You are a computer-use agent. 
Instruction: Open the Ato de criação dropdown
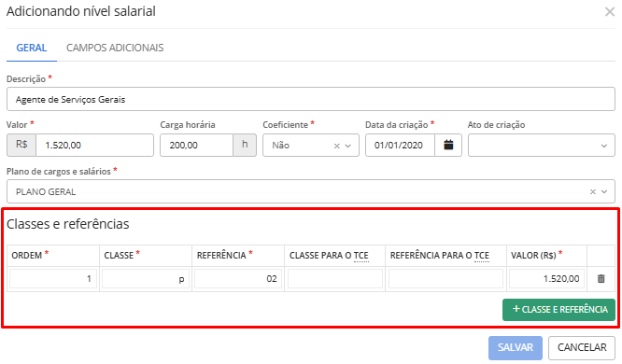pos(542,145)
